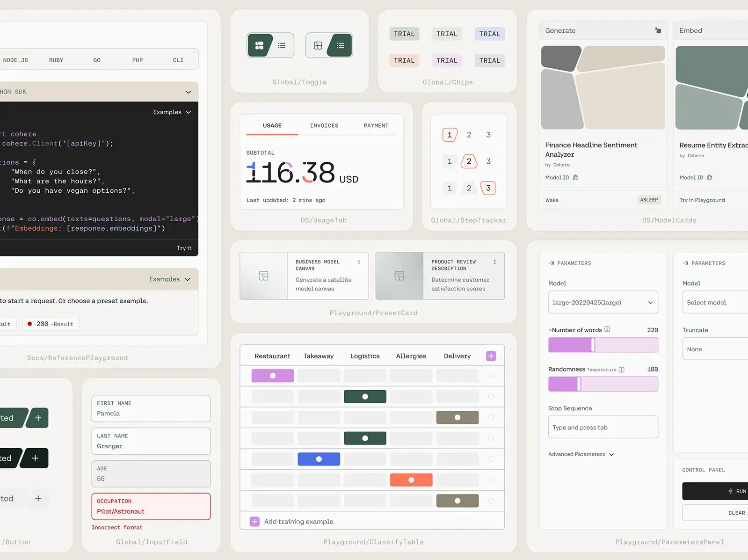Click the Try it link
Screen dimensions: 748x560
184,248
